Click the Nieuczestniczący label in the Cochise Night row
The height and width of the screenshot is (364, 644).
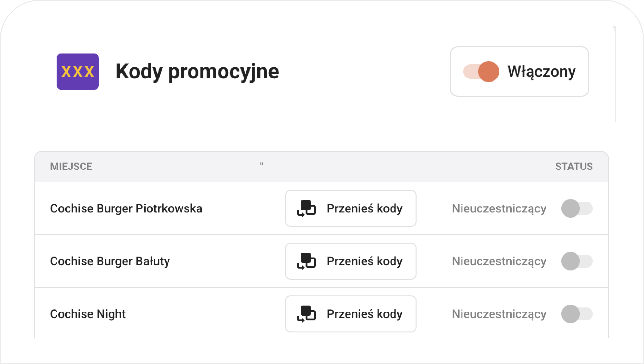click(x=499, y=314)
